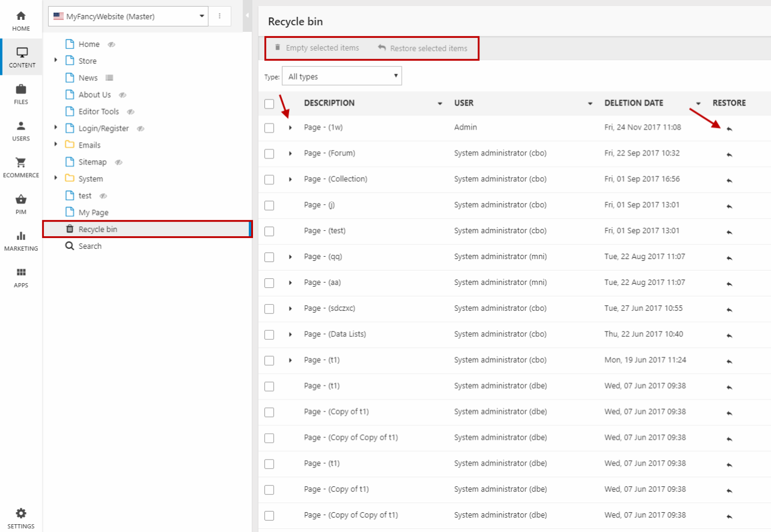Open Settings gear at bottom left

(21, 518)
